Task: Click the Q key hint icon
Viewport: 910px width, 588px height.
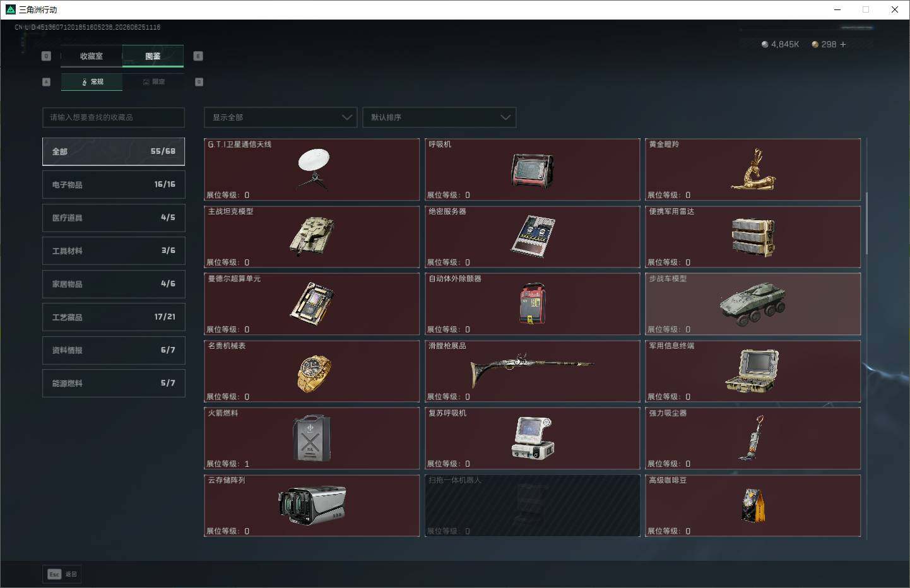Action: [46, 56]
